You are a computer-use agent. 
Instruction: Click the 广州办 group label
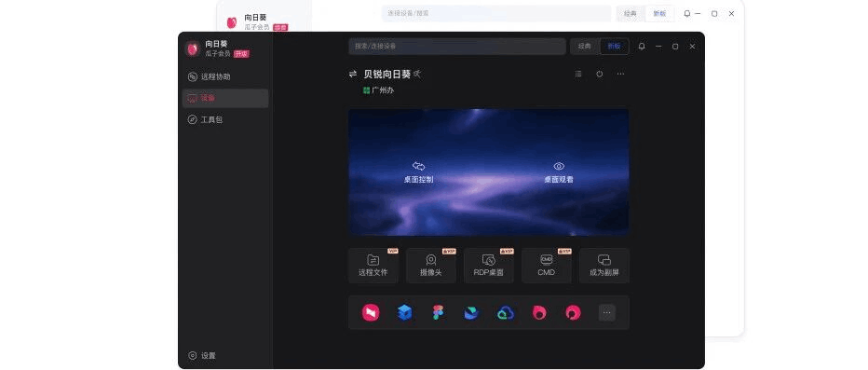(x=379, y=90)
